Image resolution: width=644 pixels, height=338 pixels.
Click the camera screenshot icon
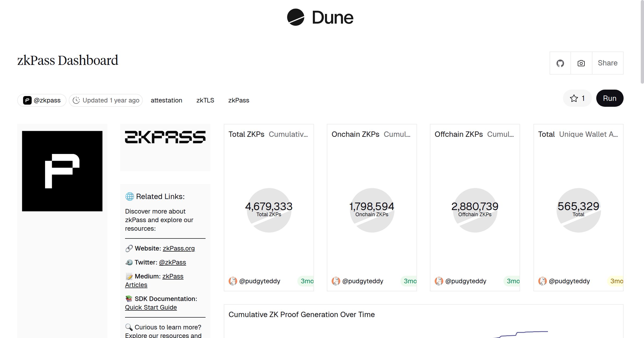point(581,63)
